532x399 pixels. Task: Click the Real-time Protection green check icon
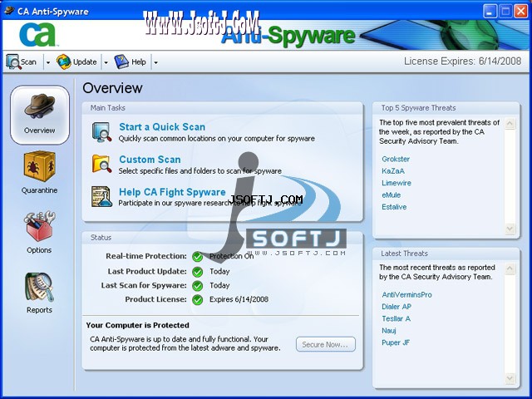(197, 257)
